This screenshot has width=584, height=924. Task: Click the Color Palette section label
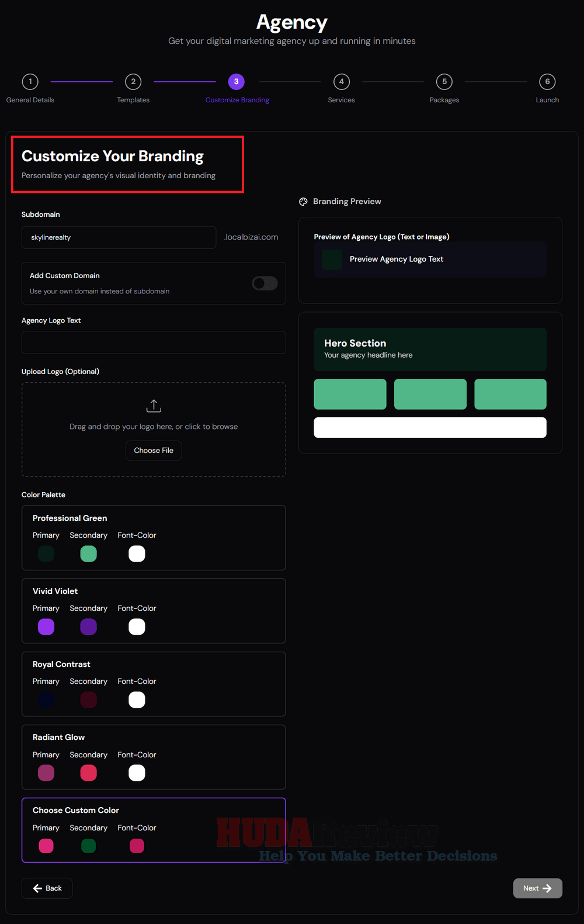click(43, 495)
